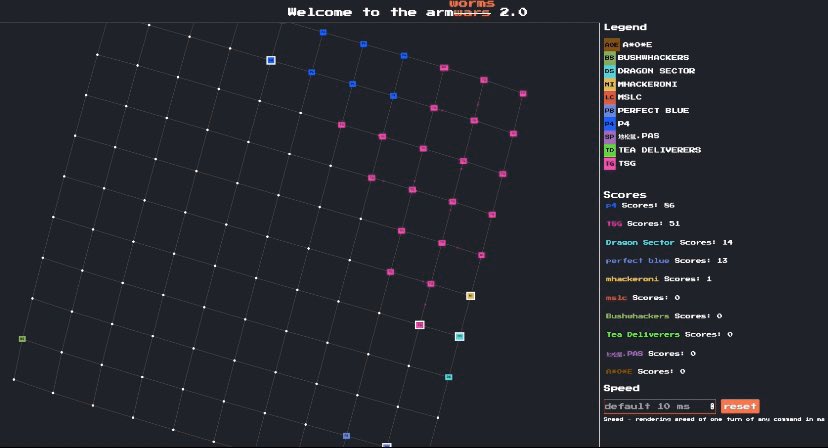
Task: Click the 'mhackeroni Scores: 1' row
Action: click(x=658, y=278)
